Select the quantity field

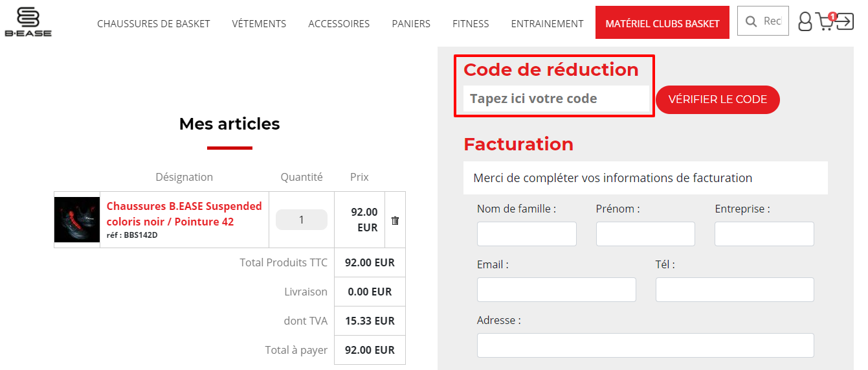tap(302, 220)
